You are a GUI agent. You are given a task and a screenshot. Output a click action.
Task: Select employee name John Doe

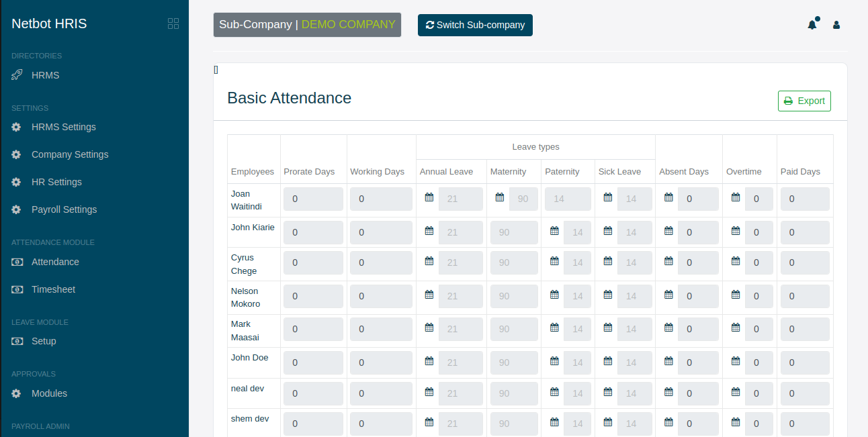pos(249,358)
